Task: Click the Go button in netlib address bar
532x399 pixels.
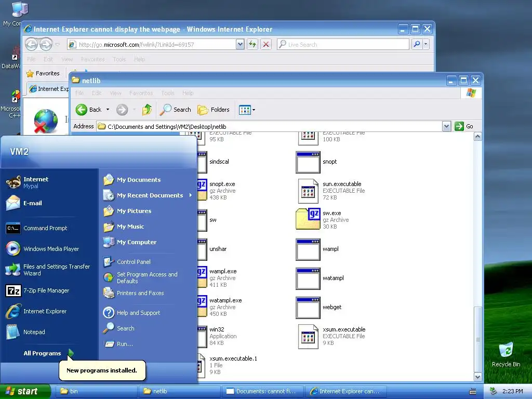Action: pyautogui.click(x=464, y=126)
